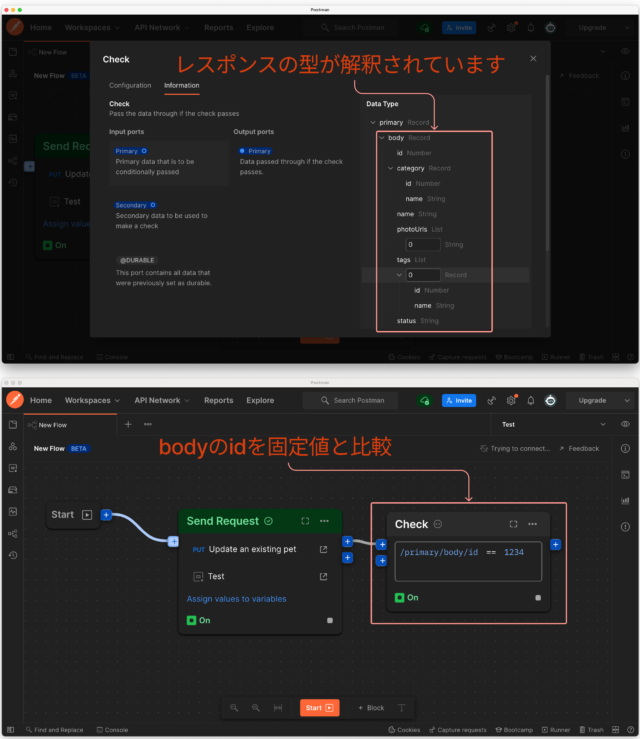Image resolution: width=640 pixels, height=739 pixels.
Task: Click Check condition field '/primary/body/id == 1234'
Action: coord(468,561)
